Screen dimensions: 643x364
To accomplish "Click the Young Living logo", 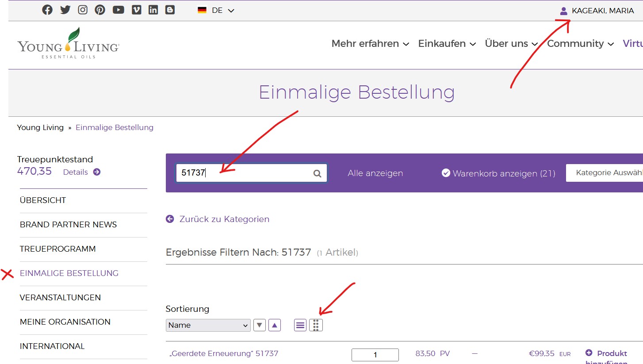I will tap(68, 43).
